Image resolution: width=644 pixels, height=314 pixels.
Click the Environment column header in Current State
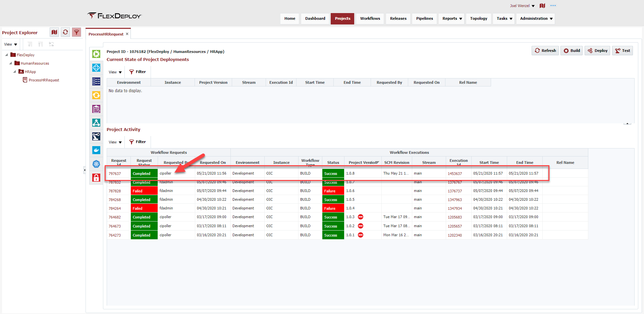[129, 82]
